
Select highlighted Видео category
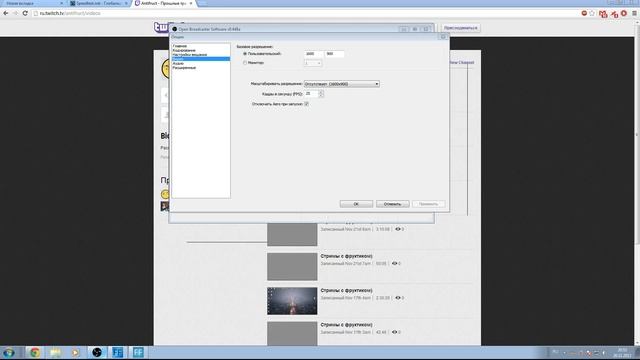pos(200,59)
